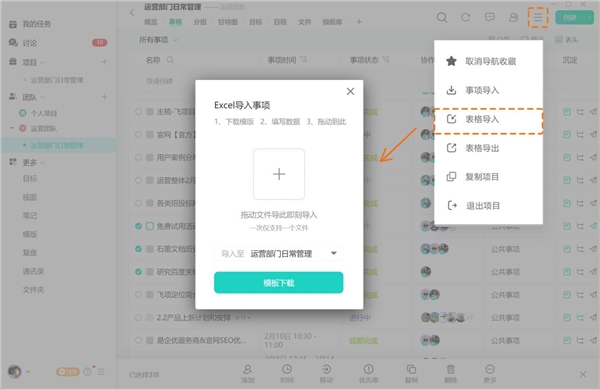Click the help question mark icon at sidebar bottom
The height and width of the screenshot is (389, 600).
pyautogui.click(x=88, y=372)
